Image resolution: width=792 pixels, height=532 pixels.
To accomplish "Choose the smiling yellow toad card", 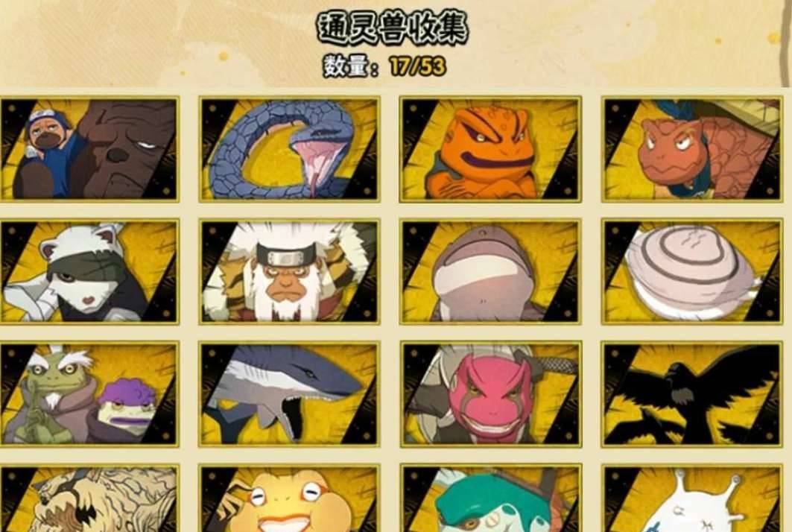I will coord(289,498).
